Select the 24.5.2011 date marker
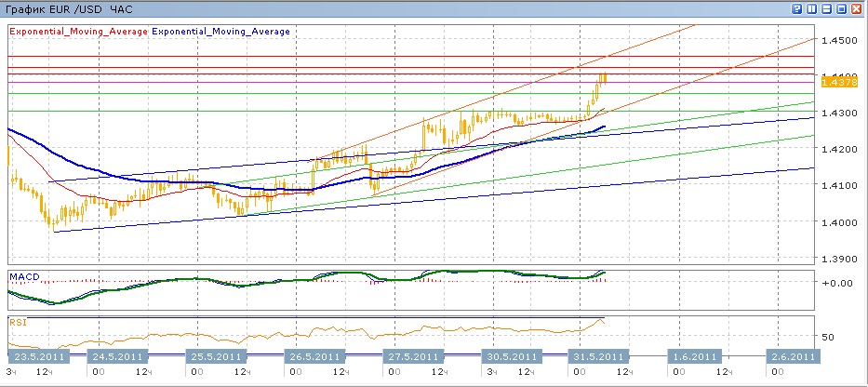 117,356
